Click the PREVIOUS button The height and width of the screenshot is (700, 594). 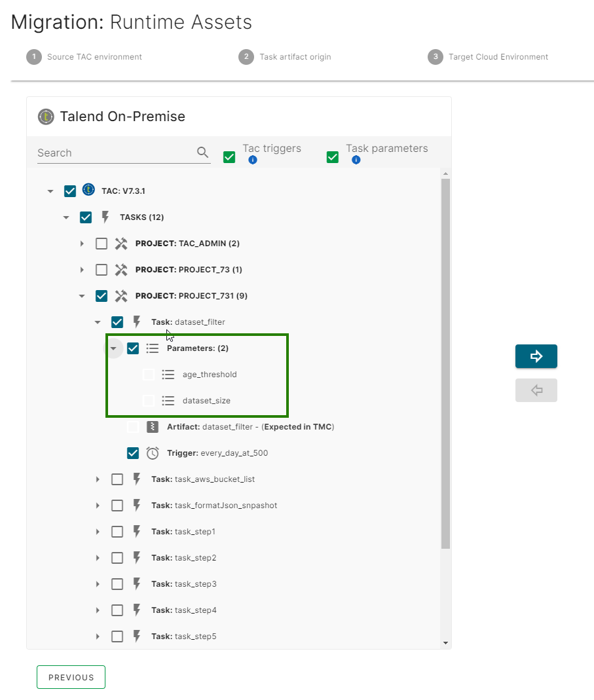pyautogui.click(x=71, y=677)
